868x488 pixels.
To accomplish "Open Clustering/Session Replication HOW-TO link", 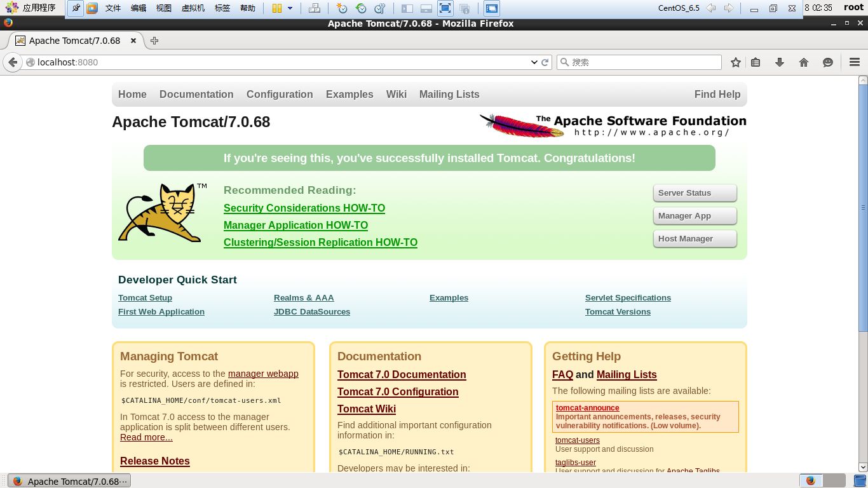I will point(320,242).
